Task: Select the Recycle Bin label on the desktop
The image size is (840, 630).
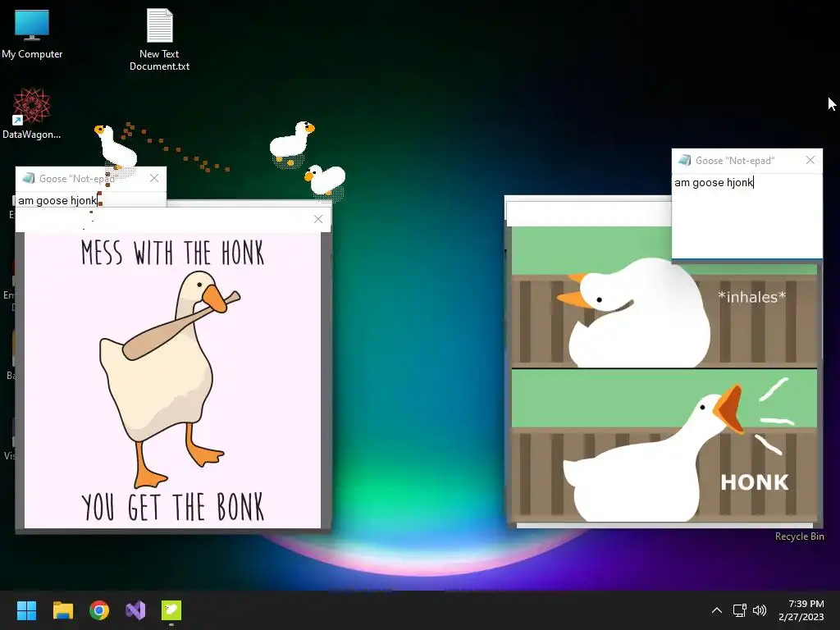Action: (799, 536)
